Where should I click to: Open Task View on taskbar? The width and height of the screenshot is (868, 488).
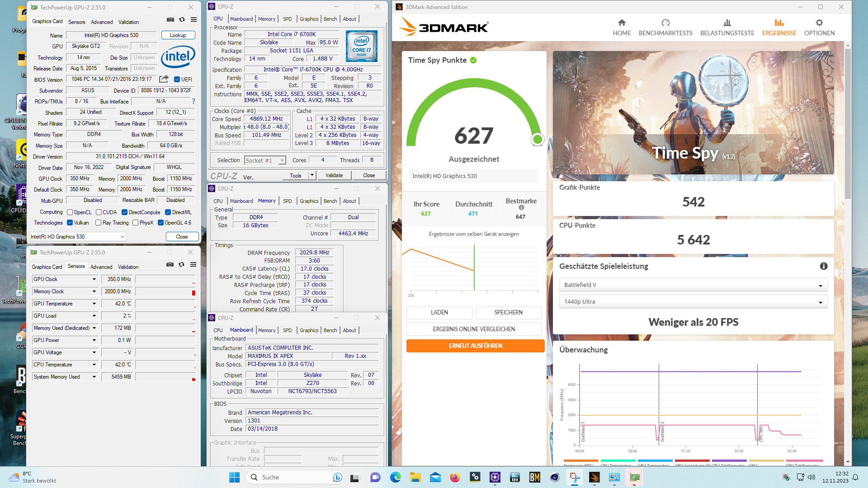coord(355,477)
